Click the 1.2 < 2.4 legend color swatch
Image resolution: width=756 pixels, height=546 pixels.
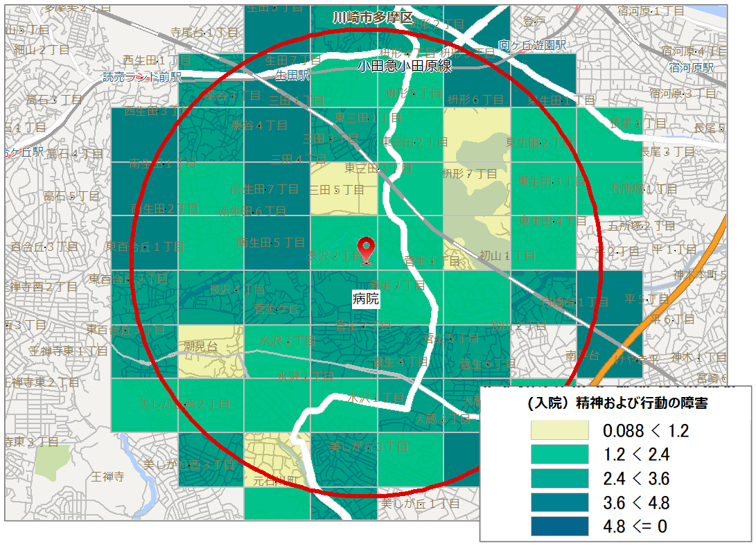(x=559, y=455)
